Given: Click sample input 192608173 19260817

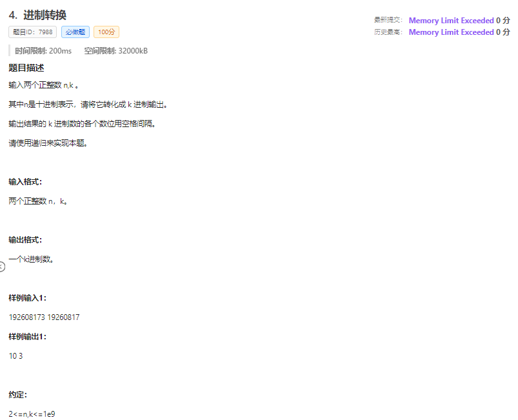Looking at the screenshot, I should click(44, 317).
